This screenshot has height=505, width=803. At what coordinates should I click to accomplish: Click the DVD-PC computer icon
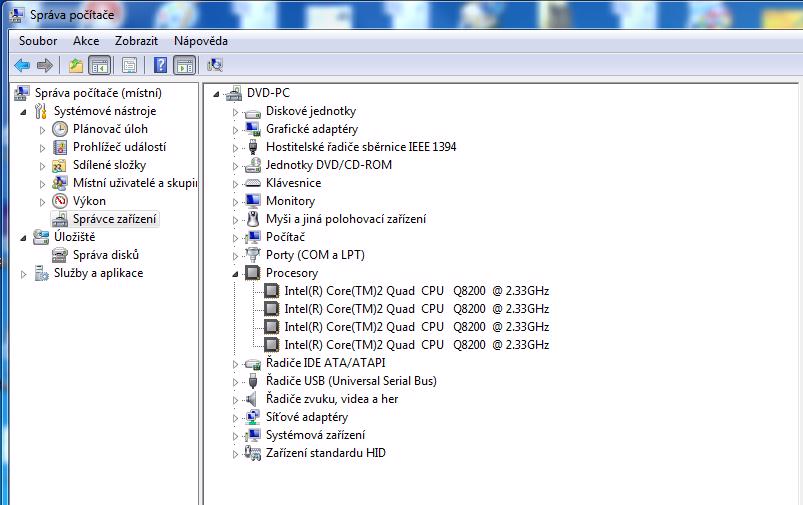234,93
